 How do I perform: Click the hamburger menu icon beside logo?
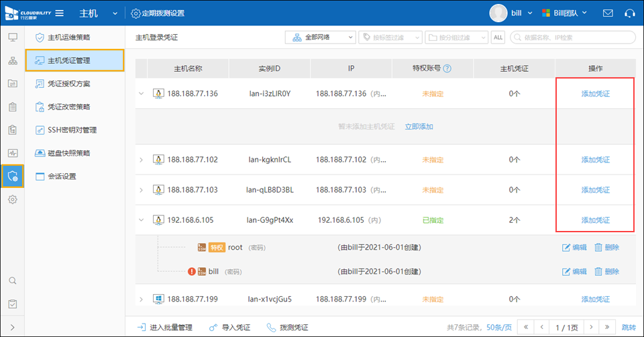click(x=60, y=13)
